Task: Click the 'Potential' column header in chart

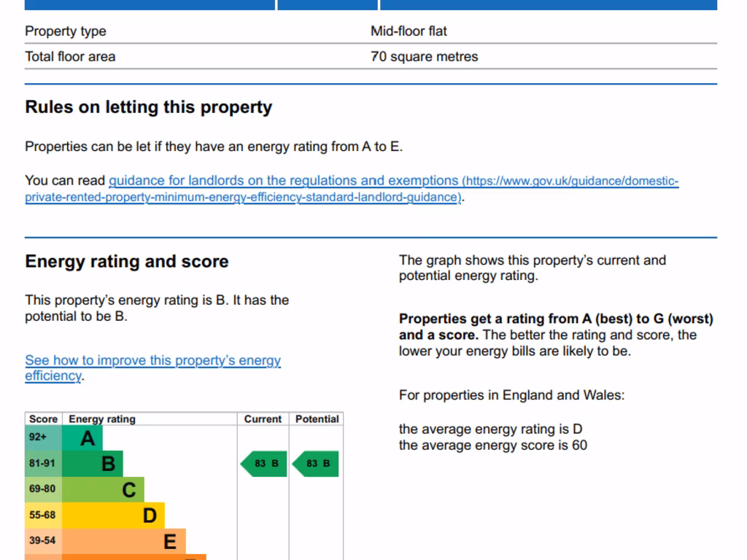Action: point(317,419)
